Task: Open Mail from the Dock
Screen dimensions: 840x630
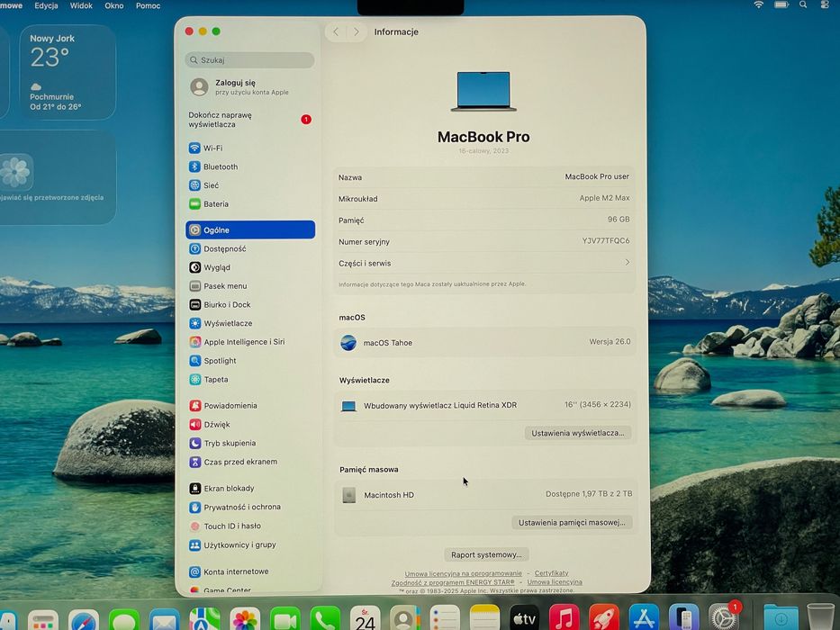Action: [165, 619]
